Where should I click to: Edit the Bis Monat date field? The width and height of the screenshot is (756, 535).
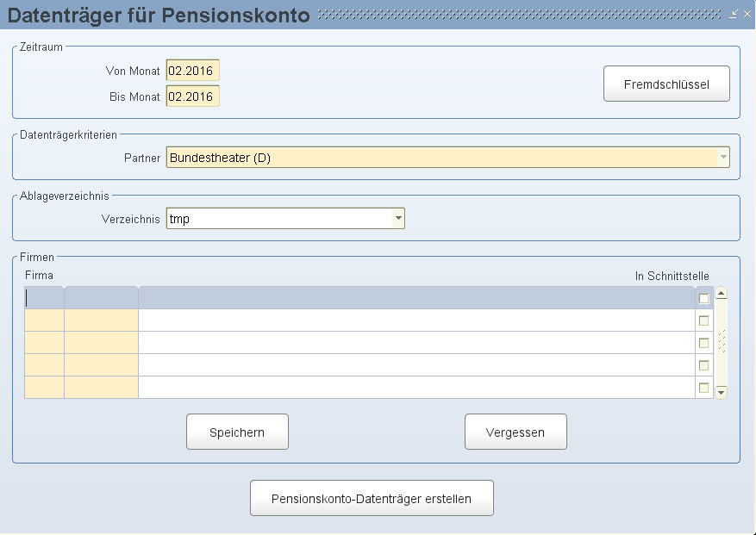193,96
